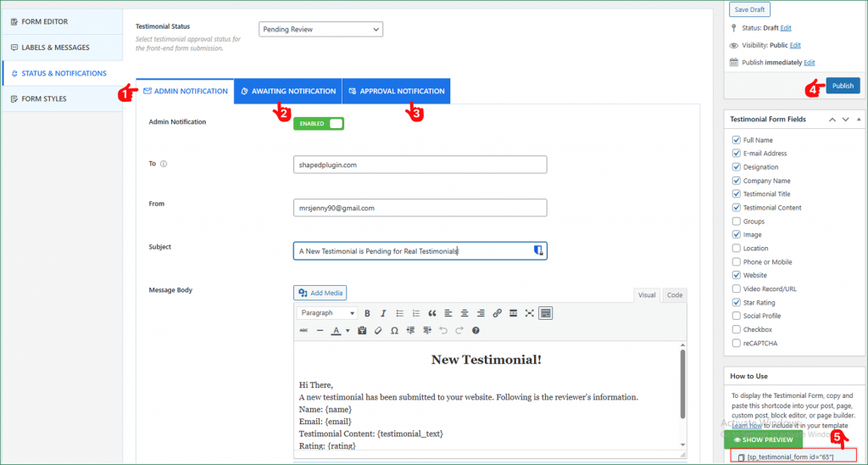This screenshot has width=868, height=465.
Task: Open the Form Editor tab
Action: pyautogui.click(x=62, y=21)
